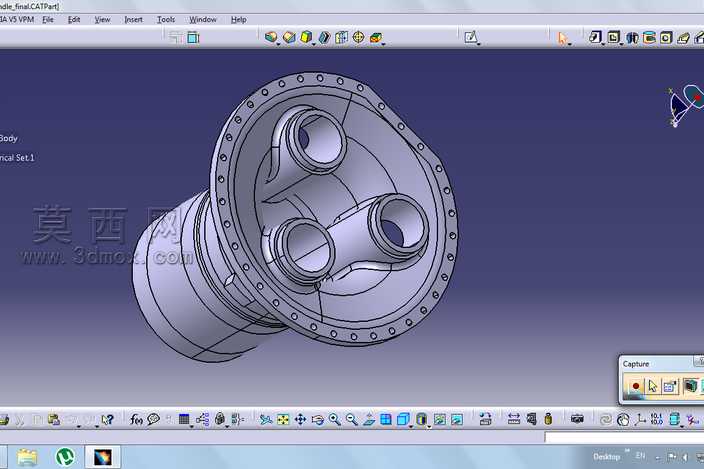This screenshot has height=469, width=704.
Task: Activate the Pan view tool
Action: 300,420
